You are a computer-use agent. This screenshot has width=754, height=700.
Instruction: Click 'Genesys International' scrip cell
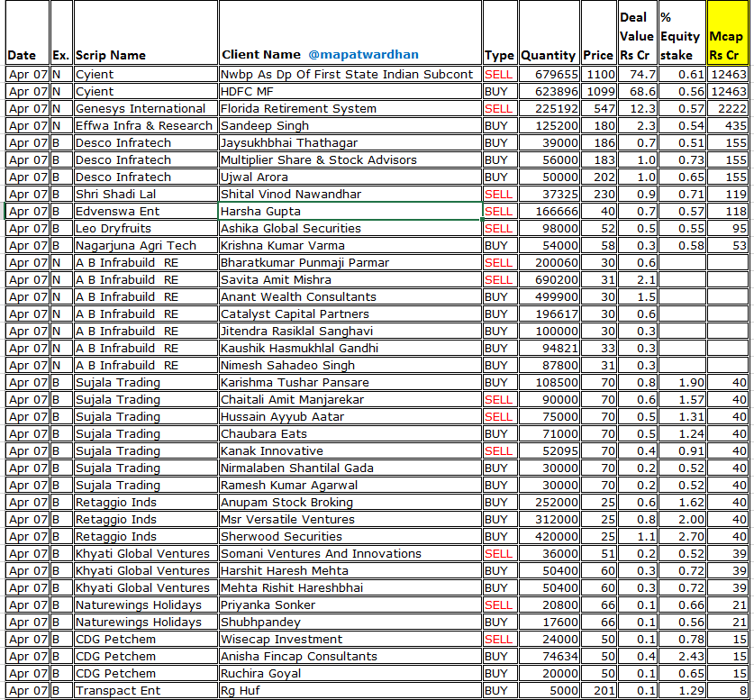click(x=146, y=109)
